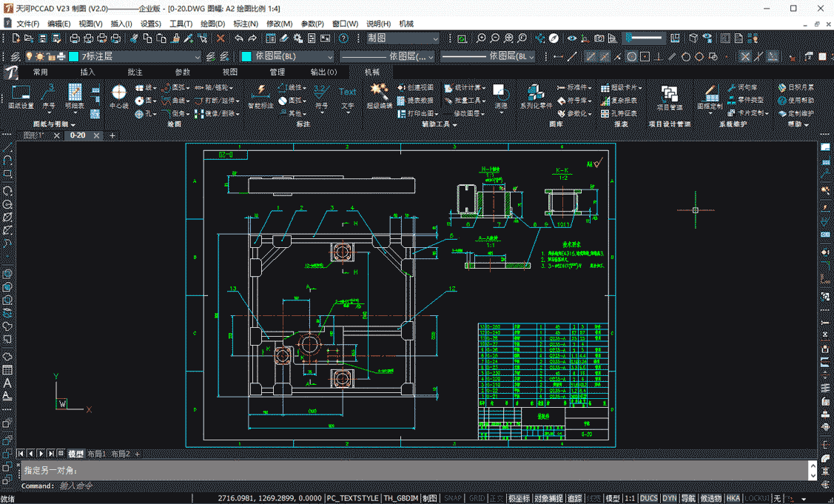
Task: Click the Help question mark toolbar icon
Action: point(343,38)
